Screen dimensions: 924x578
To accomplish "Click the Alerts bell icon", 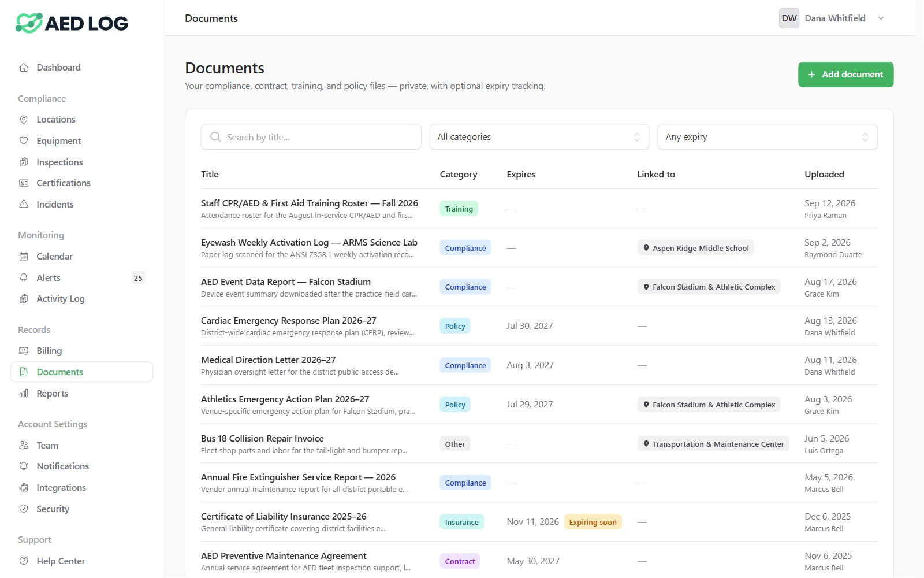I will pyautogui.click(x=24, y=278).
